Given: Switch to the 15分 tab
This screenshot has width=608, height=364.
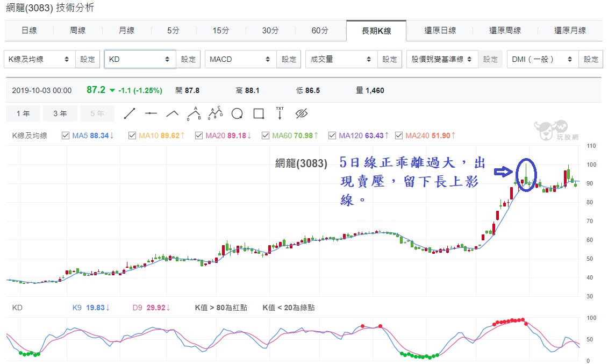Looking at the screenshot, I should pos(221,31).
